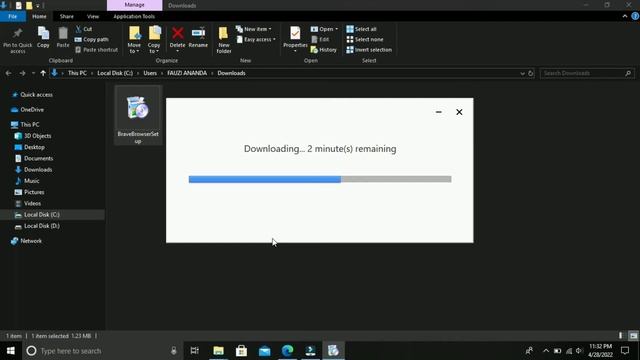This screenshot has height=360, width=640.
Task: Click Select none in ribbon
Action: [364, 40]
